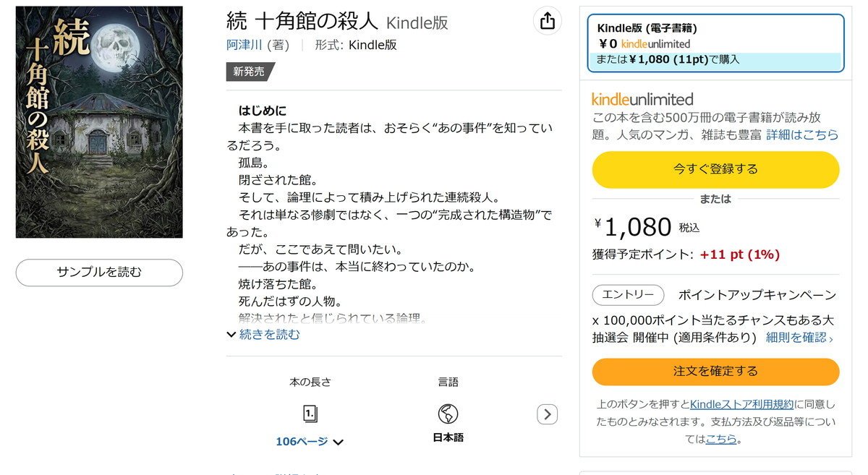Click the こちら return policy link
Viewport: 868px width, 475px height.
pos(720,439)
